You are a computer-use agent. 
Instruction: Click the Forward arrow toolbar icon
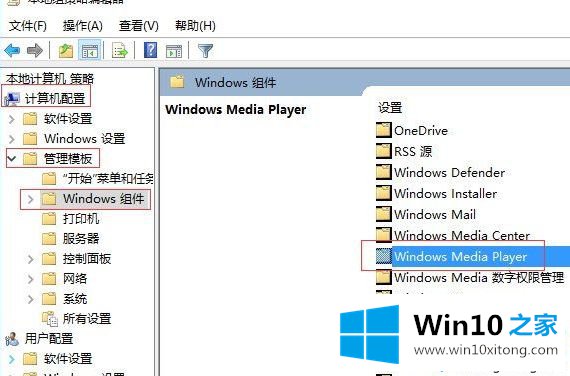pyautogui.click(x=35, y=50)
